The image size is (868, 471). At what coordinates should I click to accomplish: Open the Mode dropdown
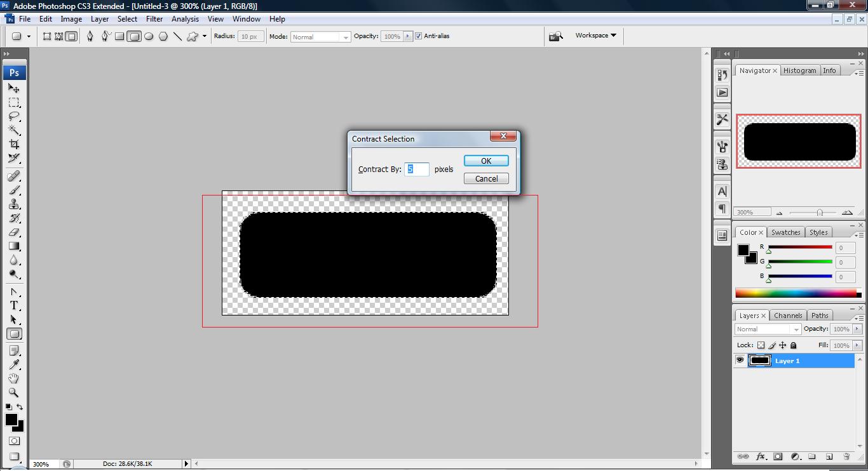pos(320,37)
